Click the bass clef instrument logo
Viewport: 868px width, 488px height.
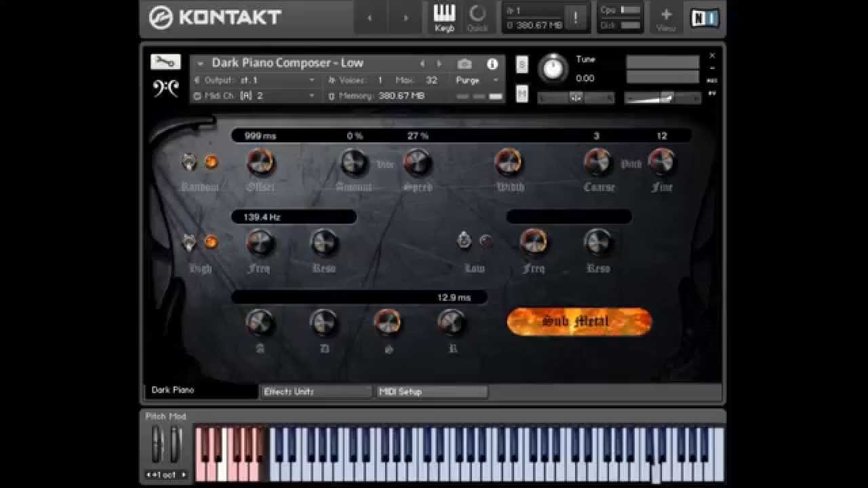point(165,89)
